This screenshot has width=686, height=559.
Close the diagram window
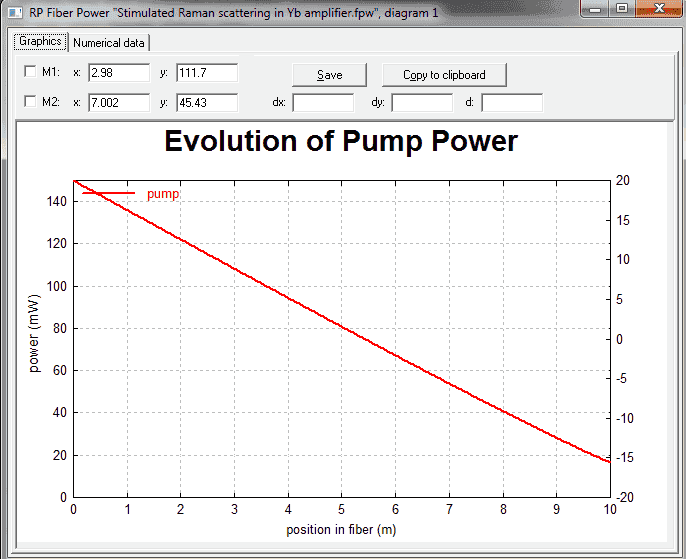pos(659,8)
